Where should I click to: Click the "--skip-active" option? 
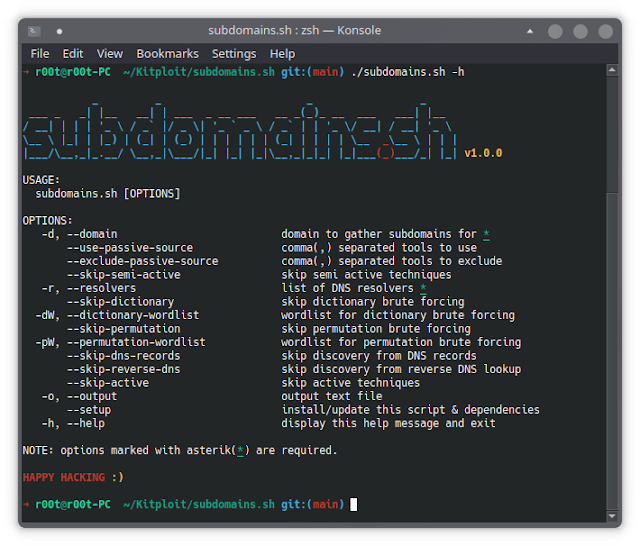pyautogui.click(x=108, y=383)
